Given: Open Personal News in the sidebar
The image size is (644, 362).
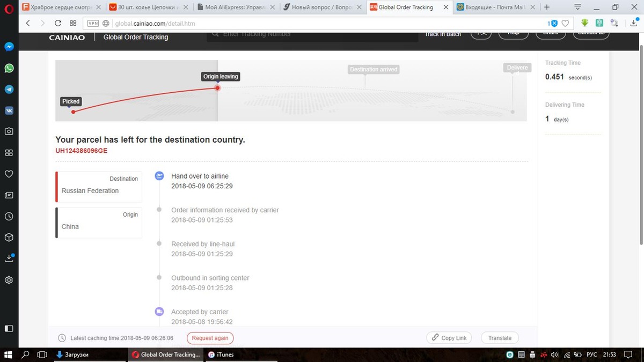Looking at the screenshot, I should (x=9, y=195).
